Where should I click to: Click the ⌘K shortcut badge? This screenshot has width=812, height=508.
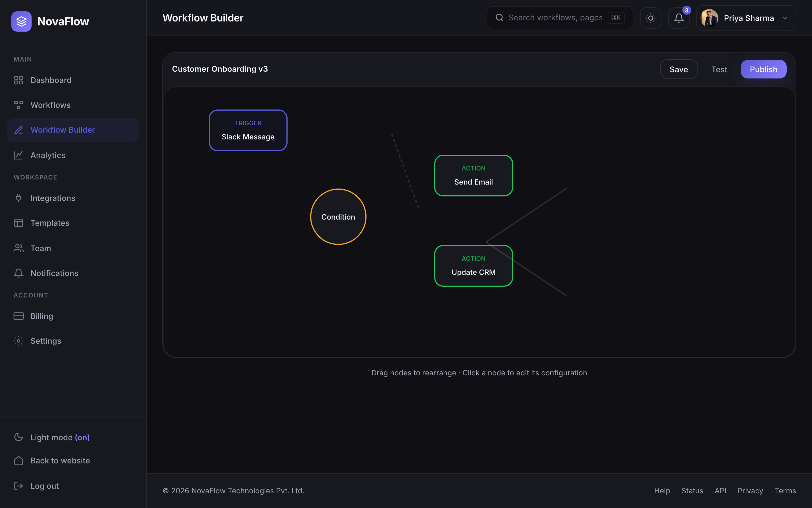click(616, 17)
